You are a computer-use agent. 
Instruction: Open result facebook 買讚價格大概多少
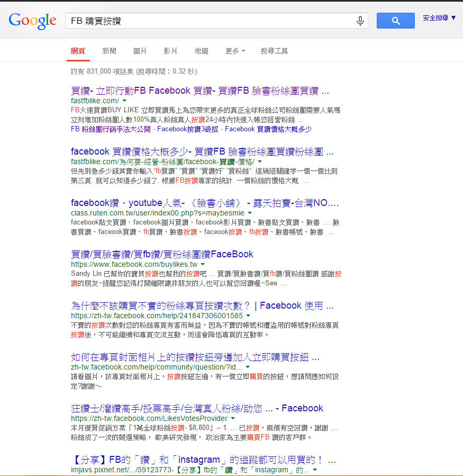202,151
